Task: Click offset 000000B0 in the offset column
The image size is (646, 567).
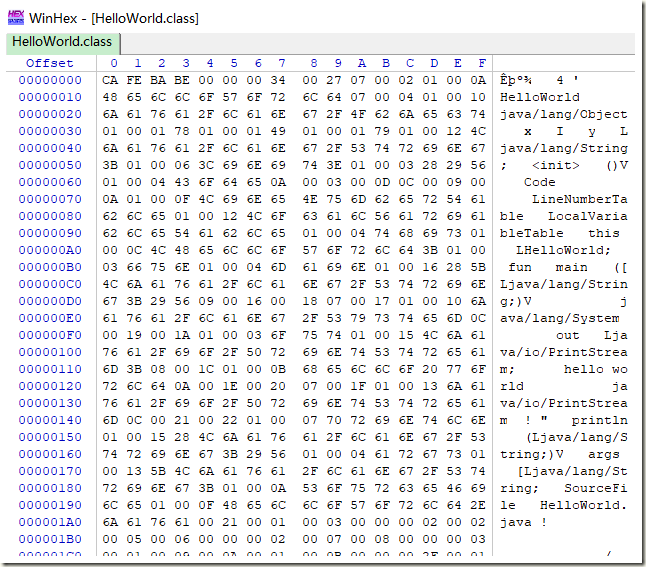Action: coord(50,267)
